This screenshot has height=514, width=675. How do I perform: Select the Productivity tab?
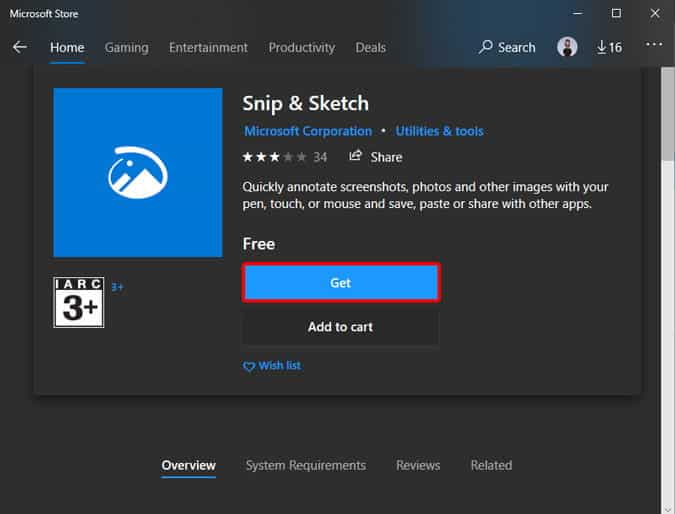(302, 47)
